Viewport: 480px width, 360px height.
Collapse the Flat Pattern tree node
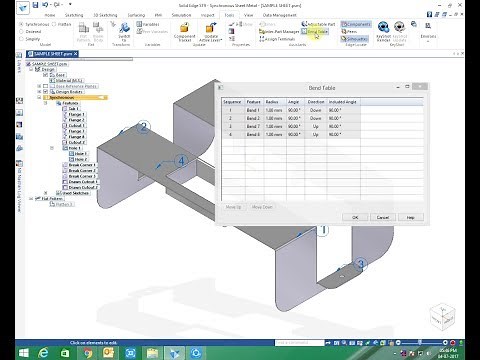(x=31, y=199)
